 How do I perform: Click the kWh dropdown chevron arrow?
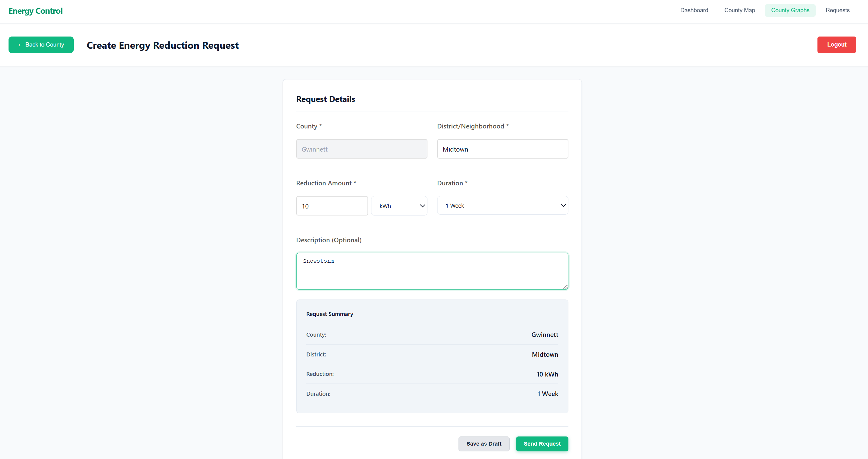422,206
